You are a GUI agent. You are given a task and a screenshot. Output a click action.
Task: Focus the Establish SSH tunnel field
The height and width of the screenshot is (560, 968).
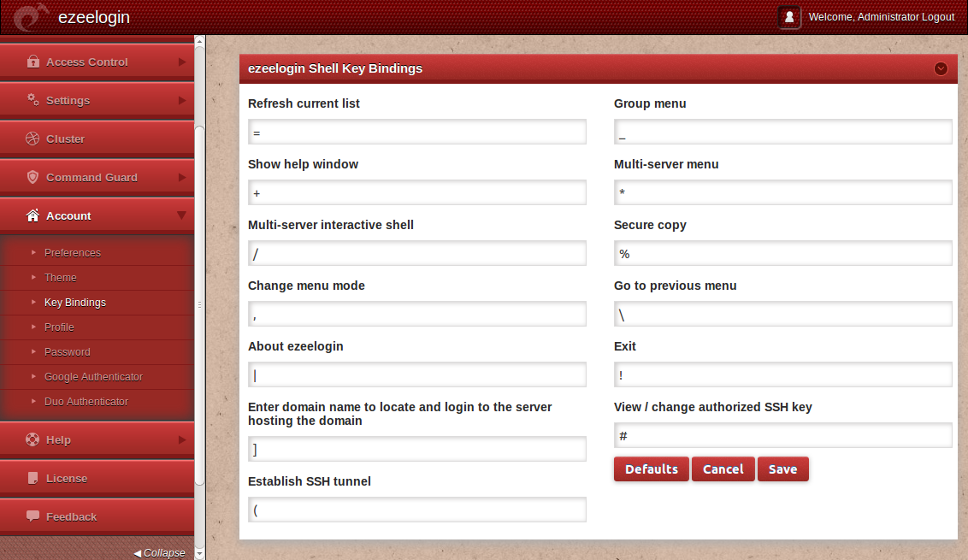[x=417, y=510]
